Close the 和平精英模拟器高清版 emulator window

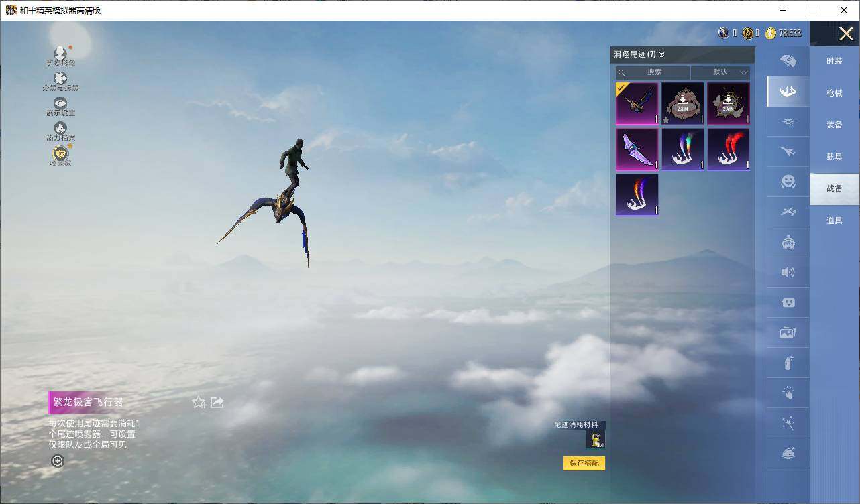click(x=844, y=10)
